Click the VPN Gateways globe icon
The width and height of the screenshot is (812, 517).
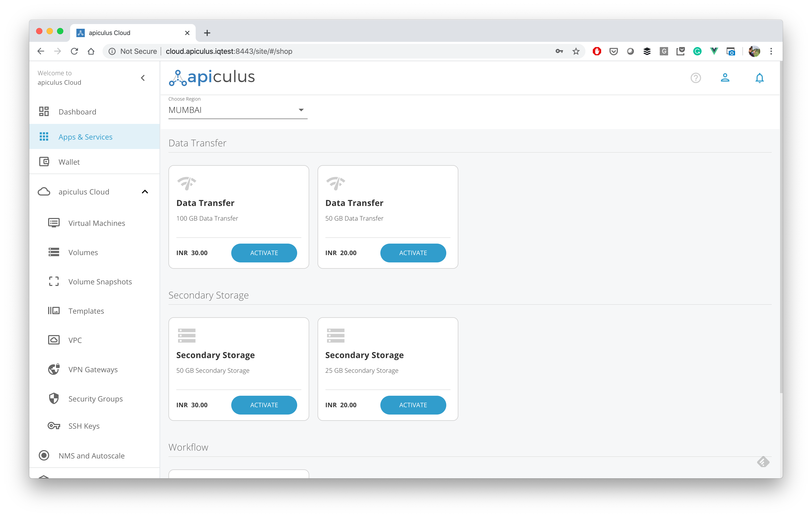point(54,369)
